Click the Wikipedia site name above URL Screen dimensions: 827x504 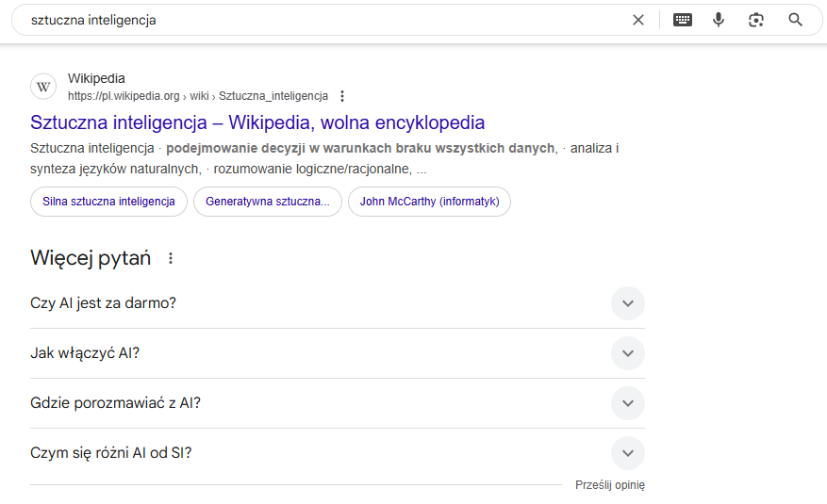pyautogui.click(x=96, y=78)
